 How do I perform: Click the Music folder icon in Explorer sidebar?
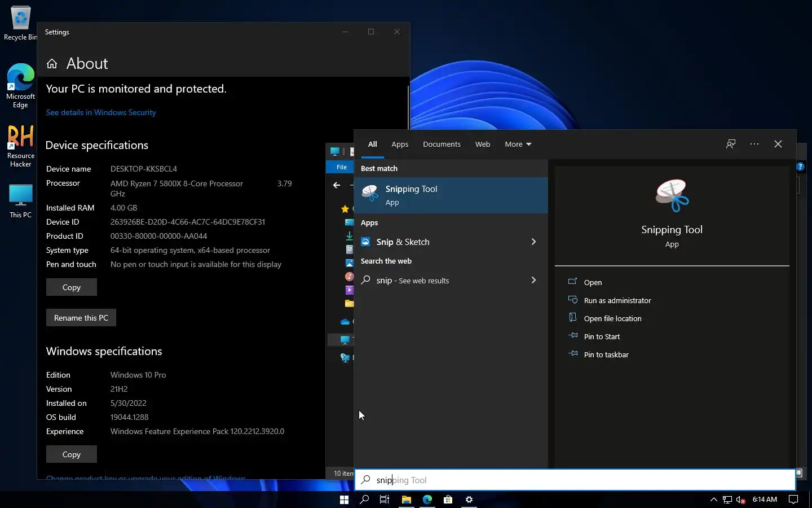pyautogui.click(x=350, y=277)
